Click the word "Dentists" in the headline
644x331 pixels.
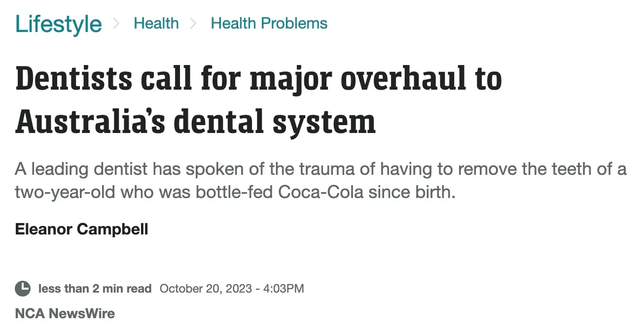74,80
